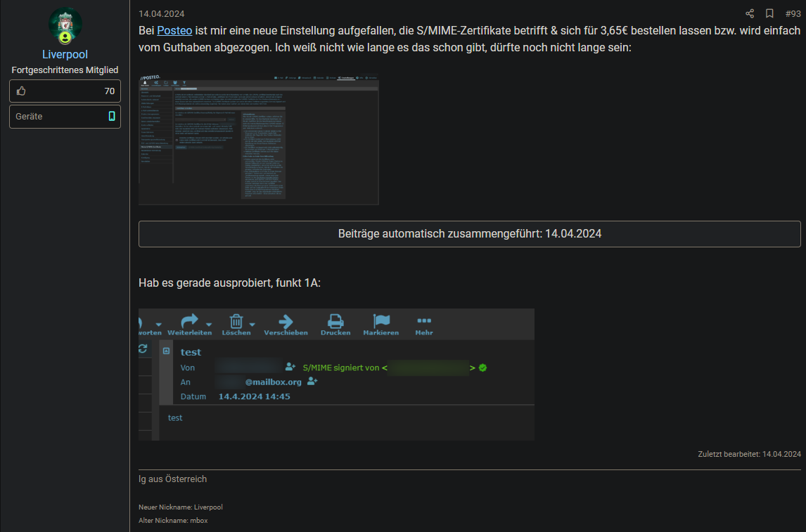Screen dimensions: 806x532
Task: Click the dropdown arrow next to Weiterleiten
Action: (x=209, y=325)
